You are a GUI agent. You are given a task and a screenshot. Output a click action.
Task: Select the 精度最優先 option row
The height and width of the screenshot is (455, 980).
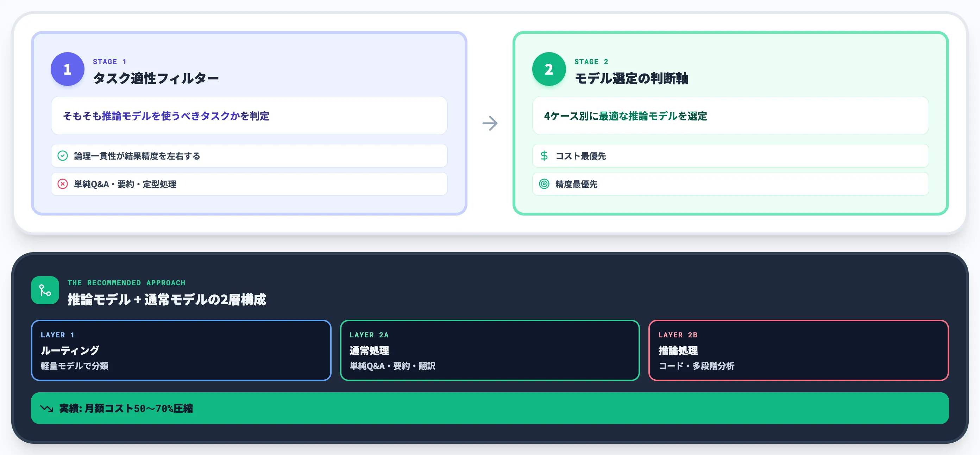coord(730,184)
